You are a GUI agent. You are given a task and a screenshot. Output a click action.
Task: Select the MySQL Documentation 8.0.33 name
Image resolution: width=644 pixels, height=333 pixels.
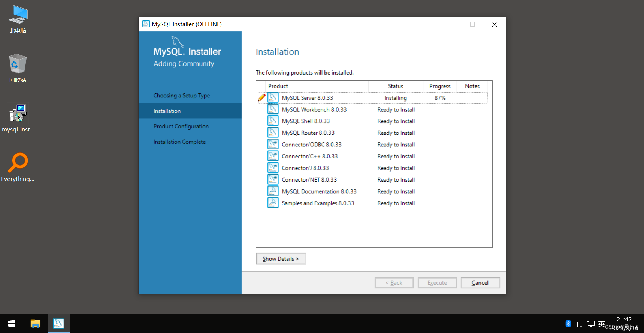[319, 191]
